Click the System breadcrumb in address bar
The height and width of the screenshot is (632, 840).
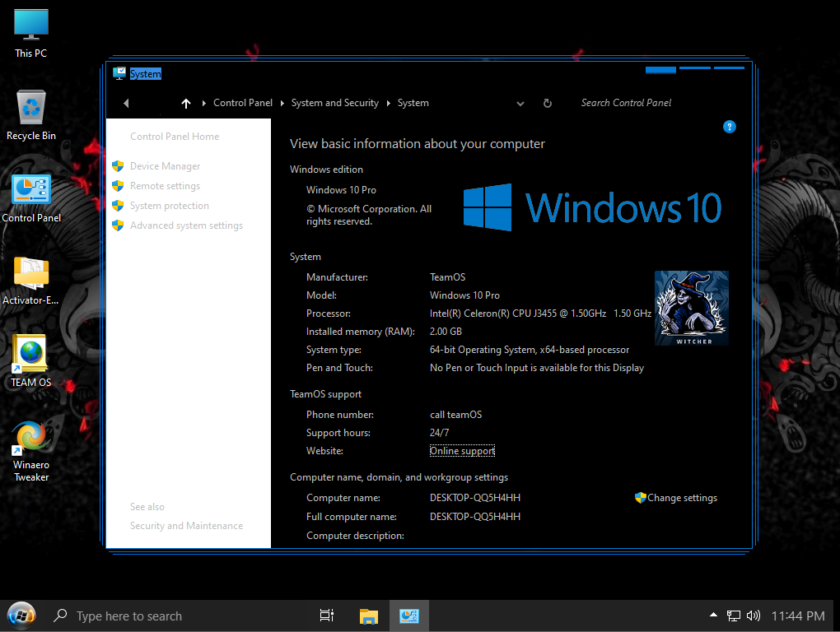click(413, 103)
